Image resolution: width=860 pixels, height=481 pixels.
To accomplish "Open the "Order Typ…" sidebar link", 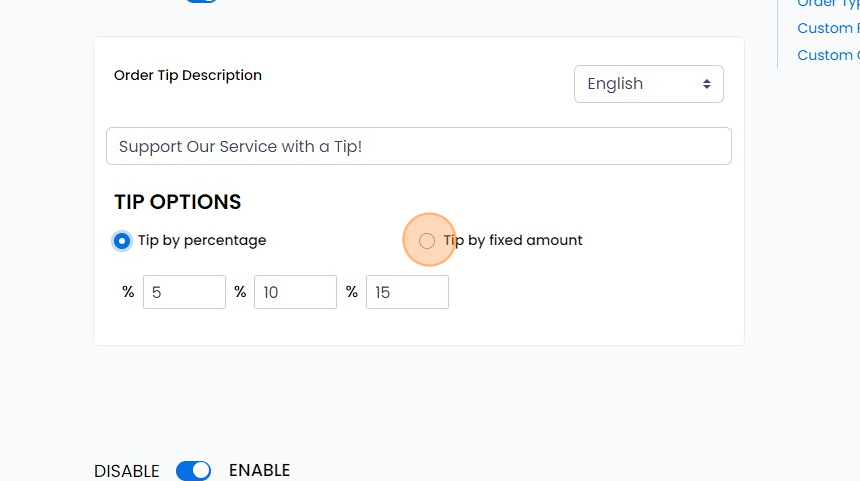I will [827, 3].
